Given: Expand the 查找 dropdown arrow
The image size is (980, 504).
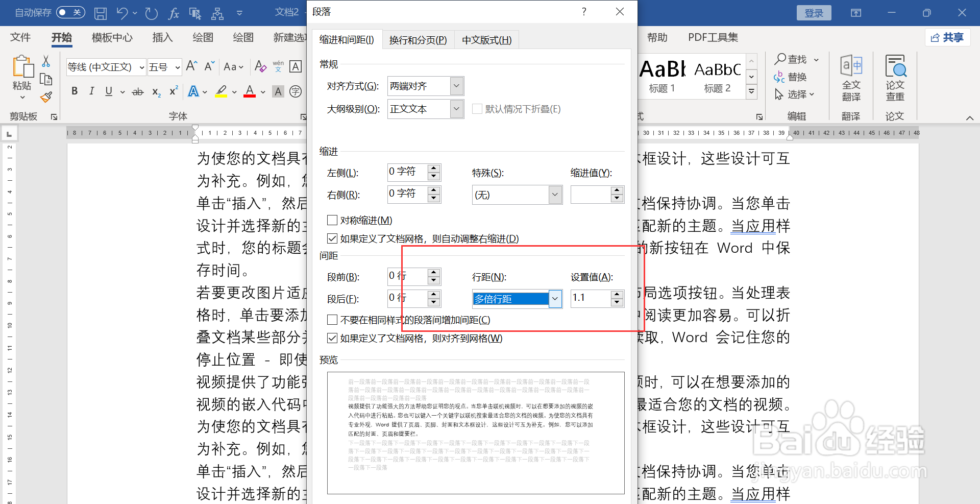Looking at the screenshot, I should click(817, 60).
